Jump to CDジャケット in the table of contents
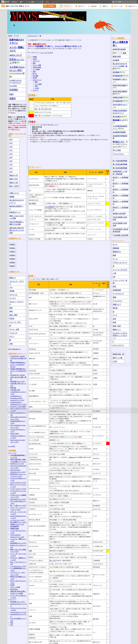The image size is (138, 644). point(37,80)
